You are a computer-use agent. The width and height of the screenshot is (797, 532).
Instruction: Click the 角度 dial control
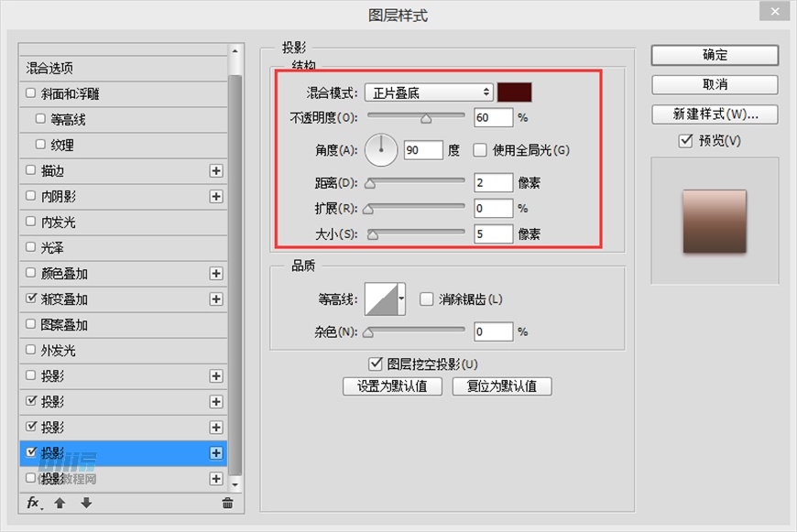(x=380, y=148)
